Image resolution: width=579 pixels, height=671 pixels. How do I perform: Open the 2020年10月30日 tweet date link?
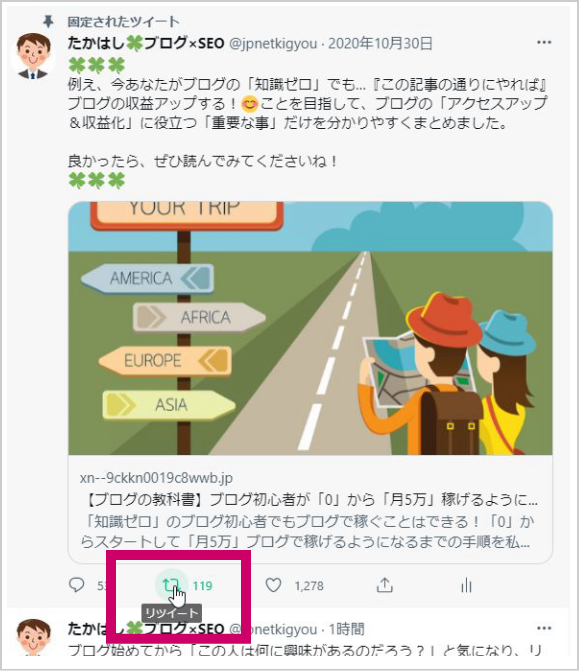click(x=380, y=43)
